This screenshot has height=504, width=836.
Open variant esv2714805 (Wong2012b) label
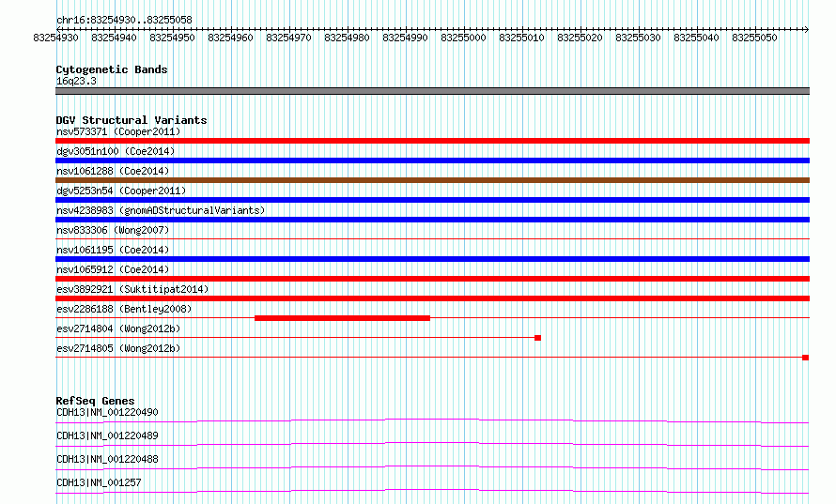[x=118, y=348]
